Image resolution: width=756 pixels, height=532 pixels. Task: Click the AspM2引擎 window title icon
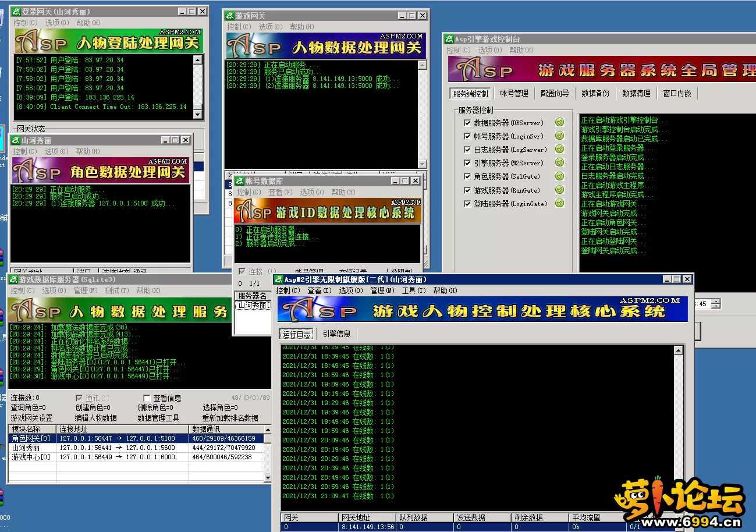click(279, 279)
